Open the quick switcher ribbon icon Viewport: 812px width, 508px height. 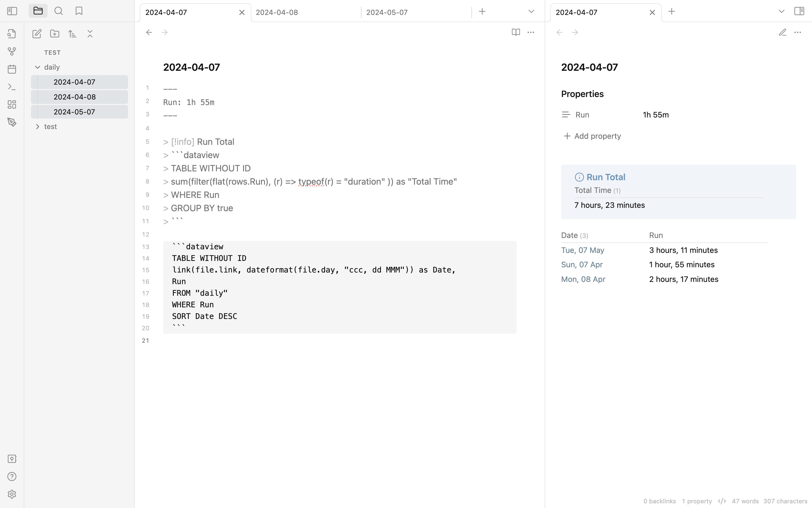12,34
